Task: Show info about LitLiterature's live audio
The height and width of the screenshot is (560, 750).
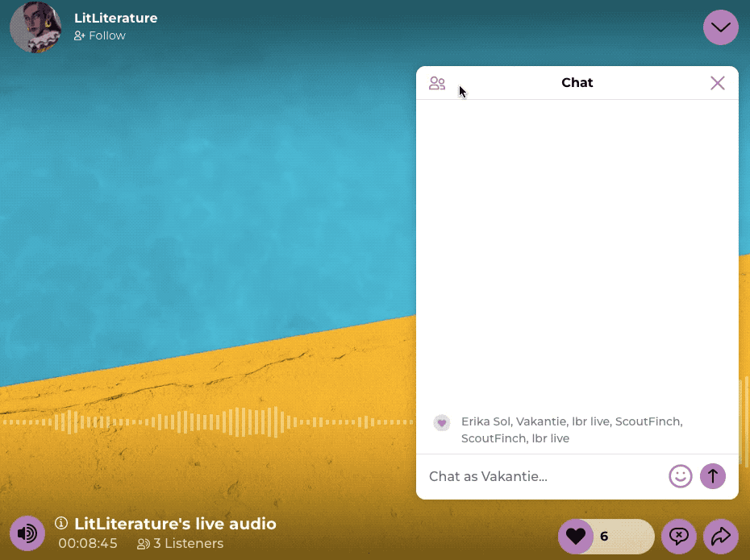Action: [x=61, y=523]
